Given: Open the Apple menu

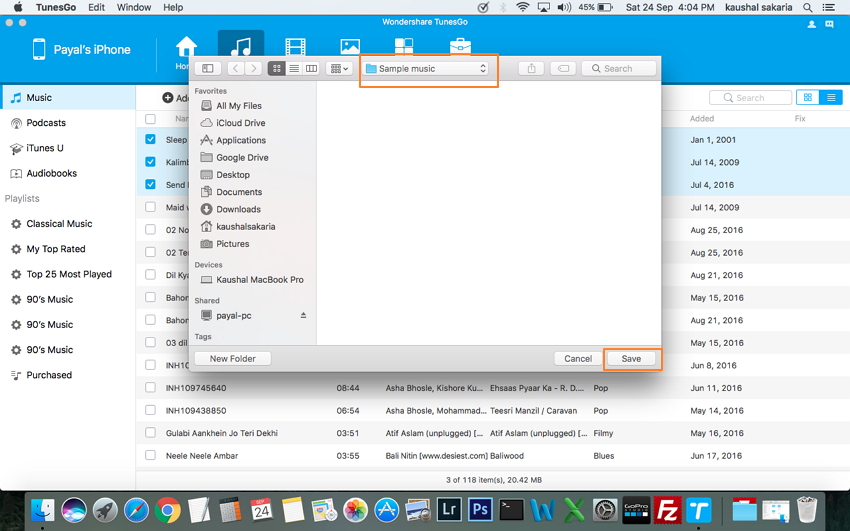Looking at the screenshot, I should tap(18, 8).
